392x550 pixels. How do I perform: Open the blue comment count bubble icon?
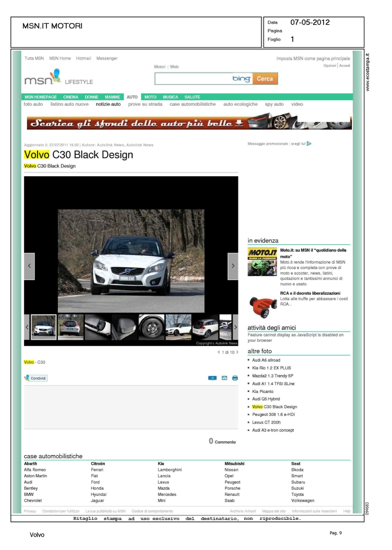(212, 378)
